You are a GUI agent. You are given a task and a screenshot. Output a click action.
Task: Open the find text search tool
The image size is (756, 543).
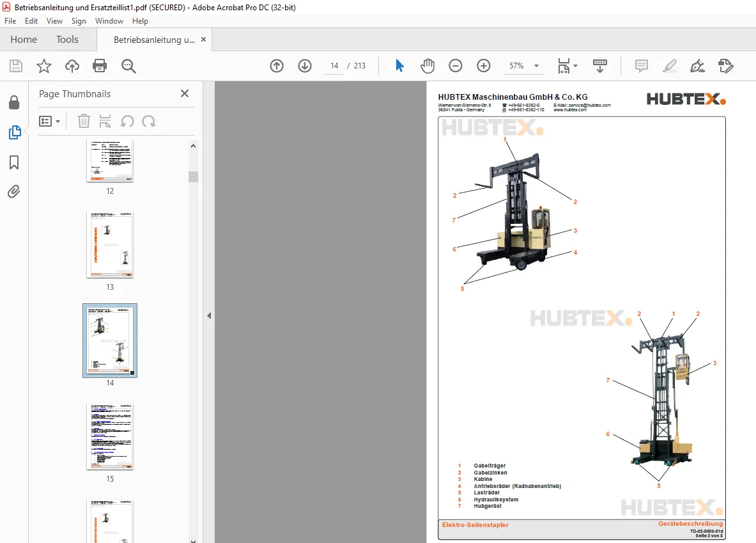click(x=128, y=66)
